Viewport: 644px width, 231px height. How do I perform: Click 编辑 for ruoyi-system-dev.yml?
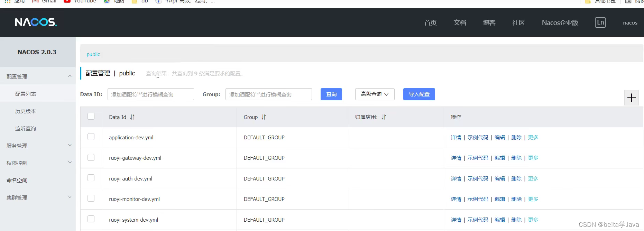point(500,220)
